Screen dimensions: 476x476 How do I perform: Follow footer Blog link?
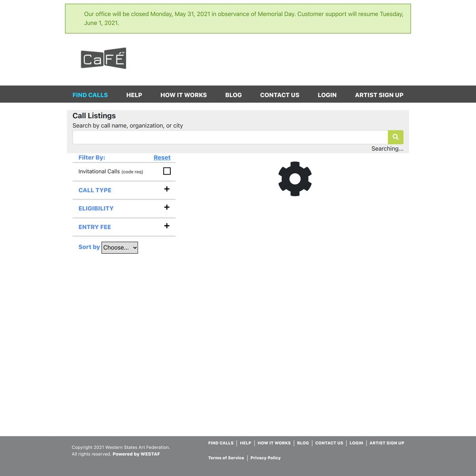pos(303,443)
